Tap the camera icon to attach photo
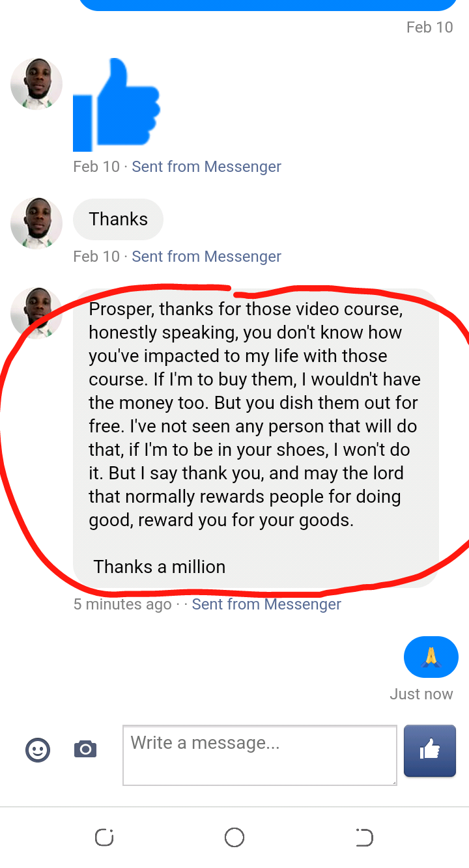Viewport: 469px width, 868px height. pos(85,749)
